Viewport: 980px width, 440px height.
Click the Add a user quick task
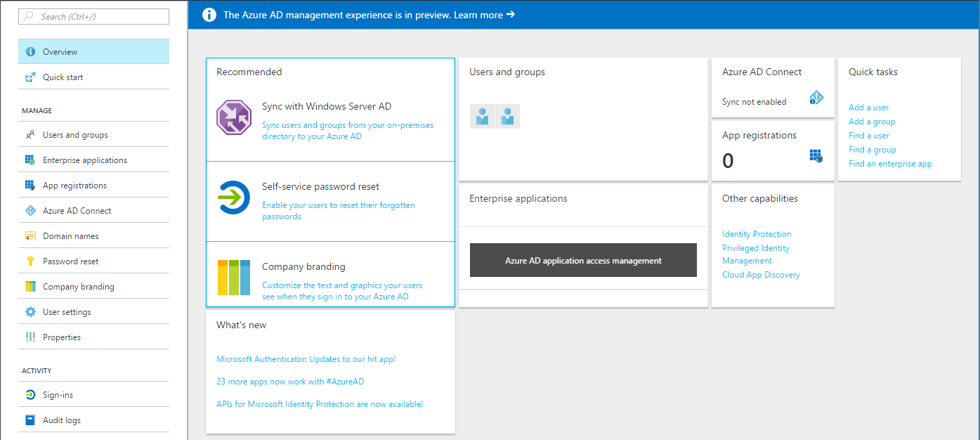[x=868, y=108]
